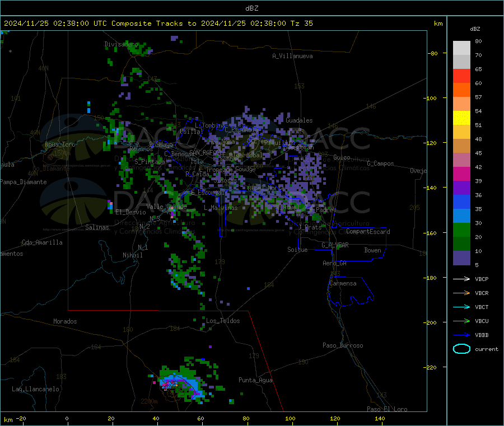Image resolution: width=504 pixels, height=426 pixels.
Task: Select the dark green 20–10 dBZ swatch
Action: [461, 244]
